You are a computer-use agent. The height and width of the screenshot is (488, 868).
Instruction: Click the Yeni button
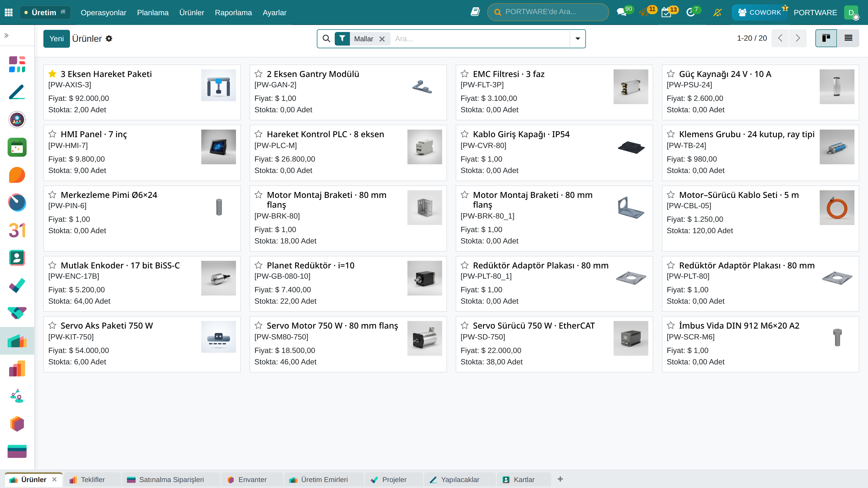[57, 39]
